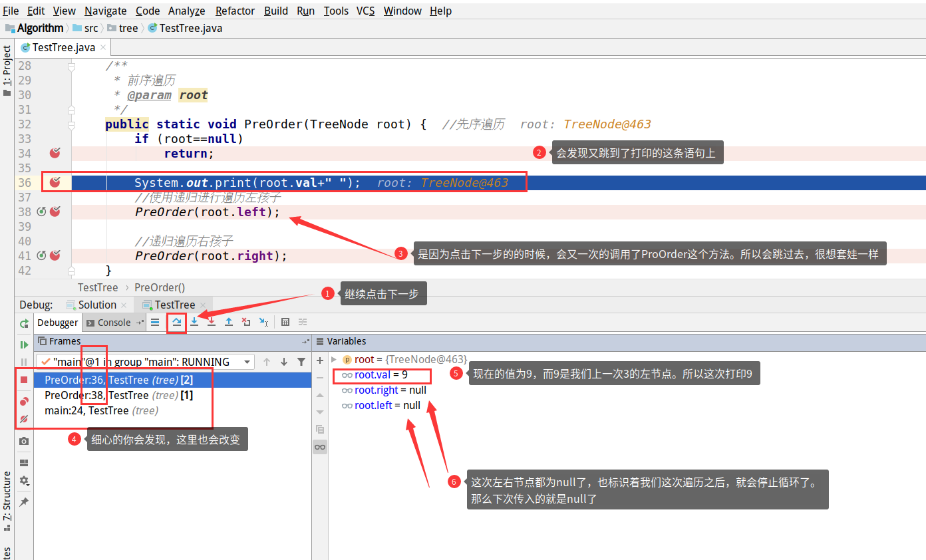Expand the root TreeNode@463 variable
926x560 pixels.
(334, 360)
